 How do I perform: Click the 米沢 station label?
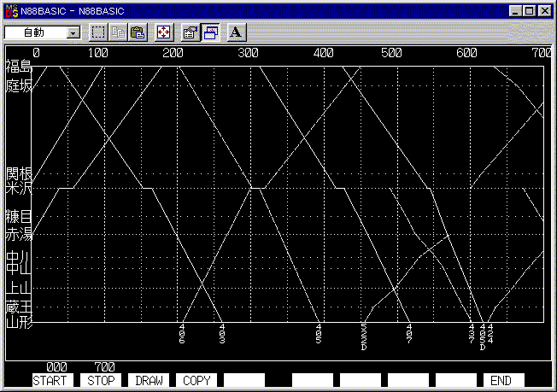point(18,188)
